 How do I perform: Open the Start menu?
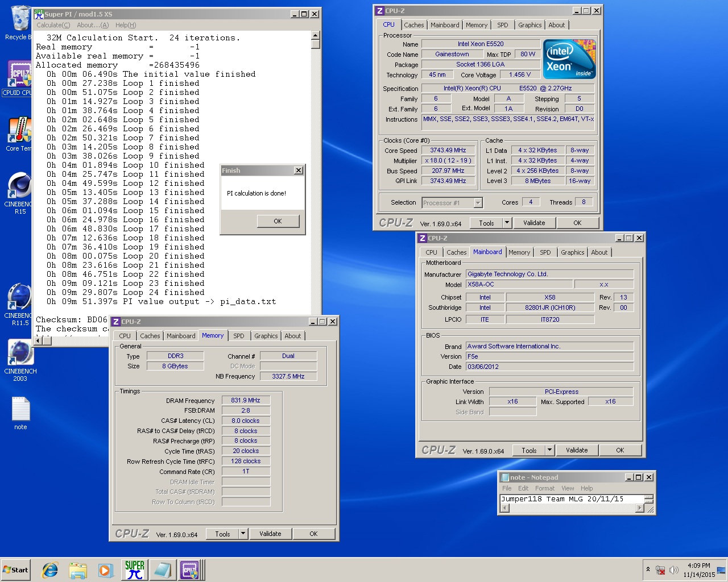(15, 570)
